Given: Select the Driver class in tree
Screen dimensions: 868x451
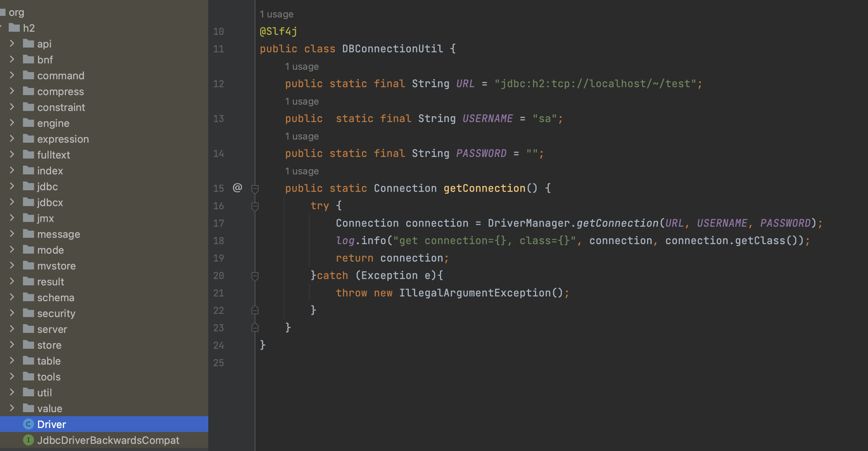Looking at the screenshot, I should pyautogui.click(x=51, y=424).
